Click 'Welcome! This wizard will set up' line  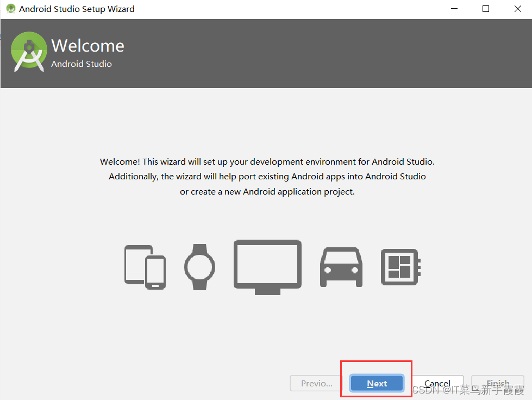(267, 162)
